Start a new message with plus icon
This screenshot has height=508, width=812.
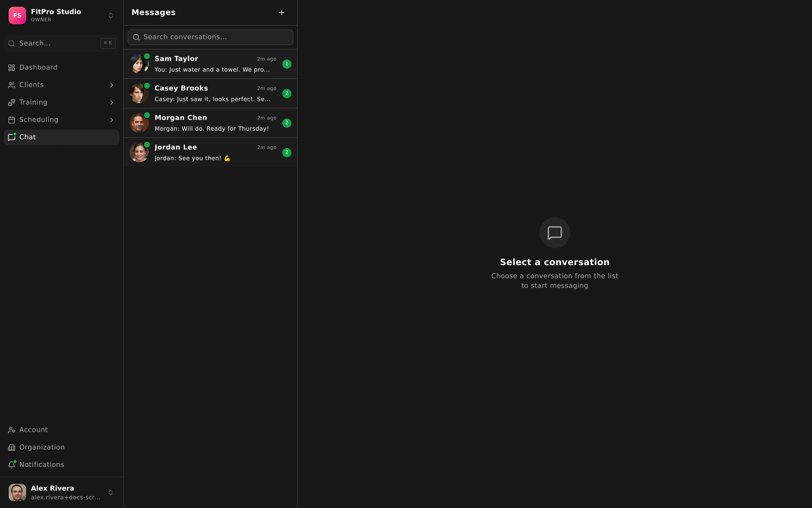pyautogui.click(x=282, y=12)
